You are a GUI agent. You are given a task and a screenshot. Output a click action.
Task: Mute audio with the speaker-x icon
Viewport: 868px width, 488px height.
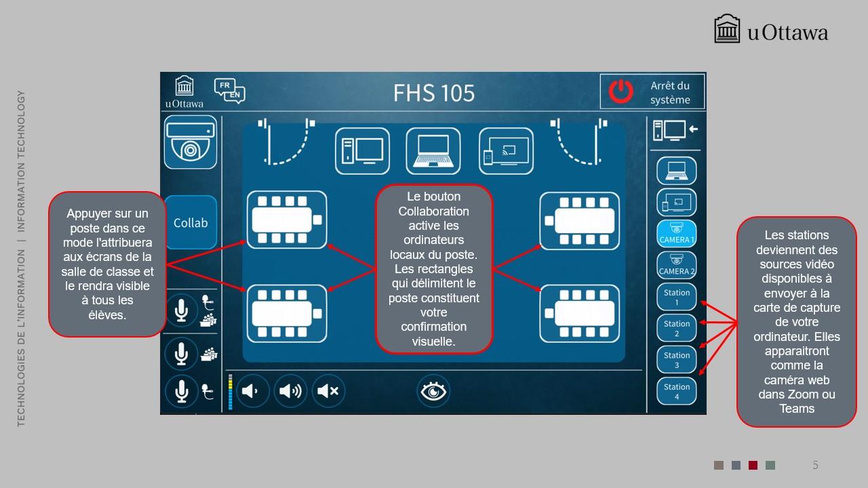pos(328,391)
